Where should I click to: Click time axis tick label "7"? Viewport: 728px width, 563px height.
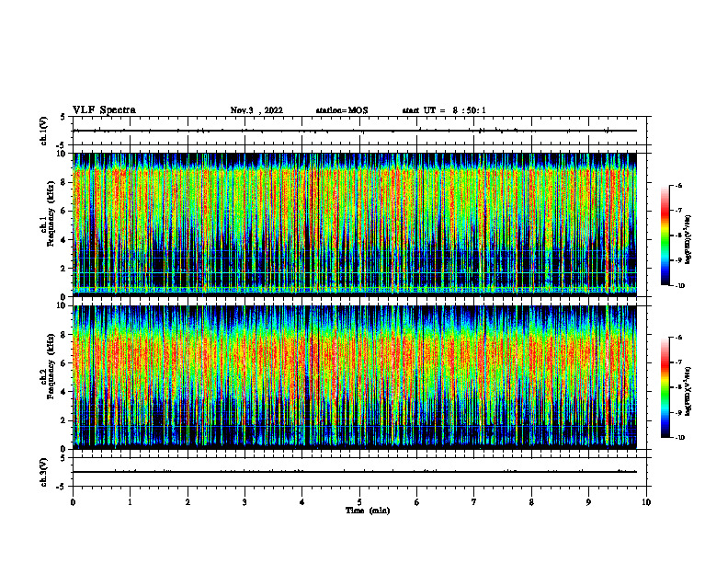click(x=474, y=502)
